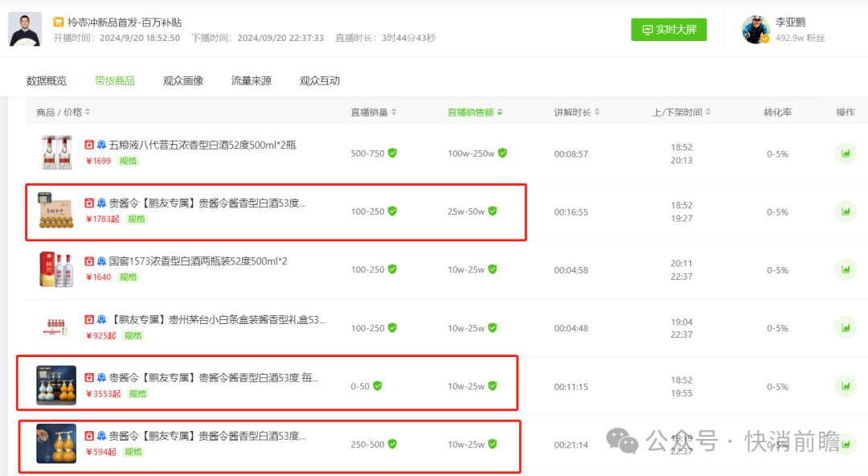
Task: Click the 直播时长 3时44分43秒 text
Action: (x=385, y=38)
